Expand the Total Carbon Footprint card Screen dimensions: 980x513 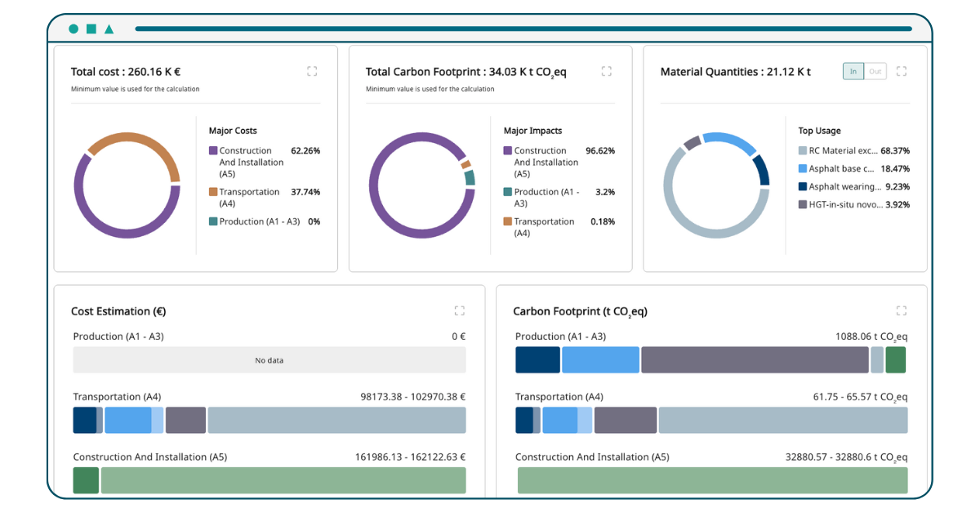tap(606, 72)
